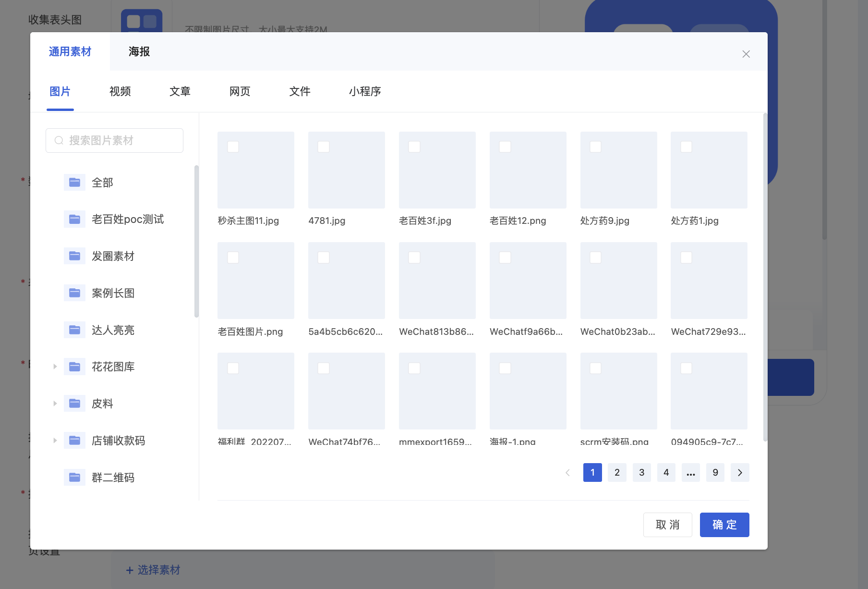Click current page 1 button
The image size is (868, 589).
pos(592,473)
